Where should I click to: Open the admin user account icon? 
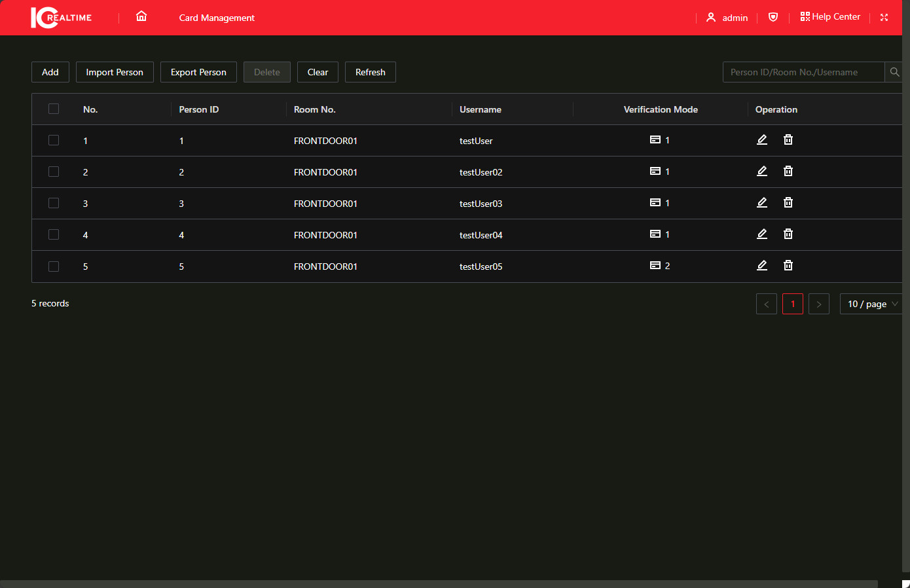pyautogui.click(x=711, y=18)
